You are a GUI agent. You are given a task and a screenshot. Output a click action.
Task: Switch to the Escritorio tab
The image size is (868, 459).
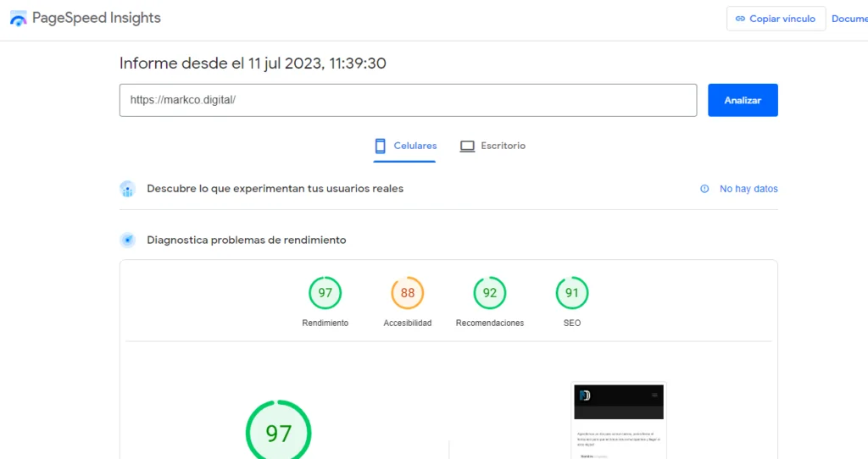coord(492,146)
